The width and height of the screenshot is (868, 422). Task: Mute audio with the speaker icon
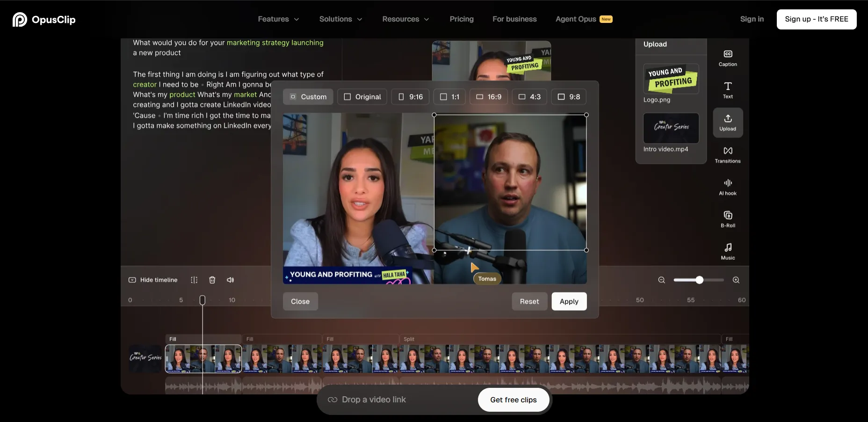click(231, 280)
